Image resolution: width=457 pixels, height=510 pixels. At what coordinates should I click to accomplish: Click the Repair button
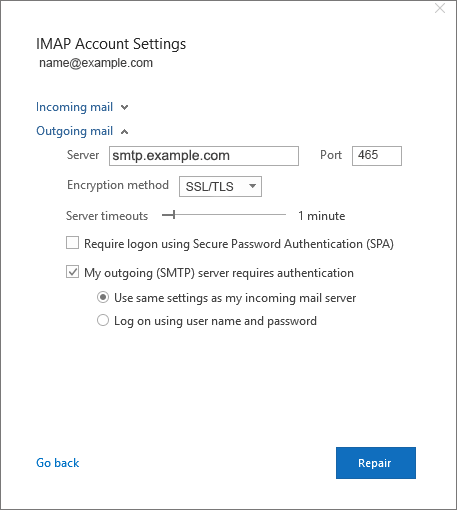click(x=376, y=463)
